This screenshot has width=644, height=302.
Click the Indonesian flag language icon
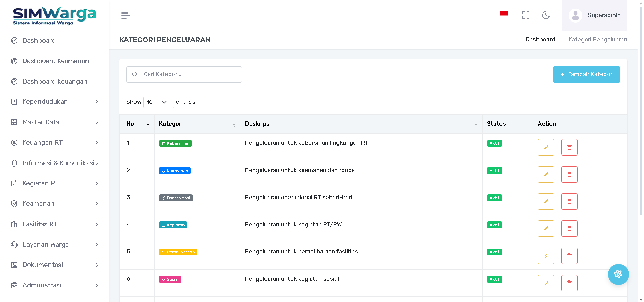504,15
